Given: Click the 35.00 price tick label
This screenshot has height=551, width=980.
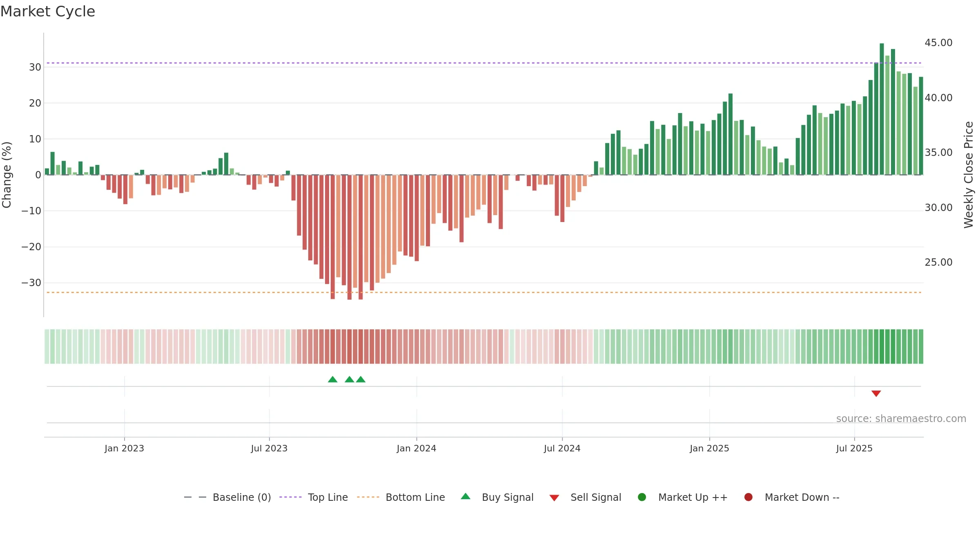Looking at the screenshot, I should coord(938,152).
